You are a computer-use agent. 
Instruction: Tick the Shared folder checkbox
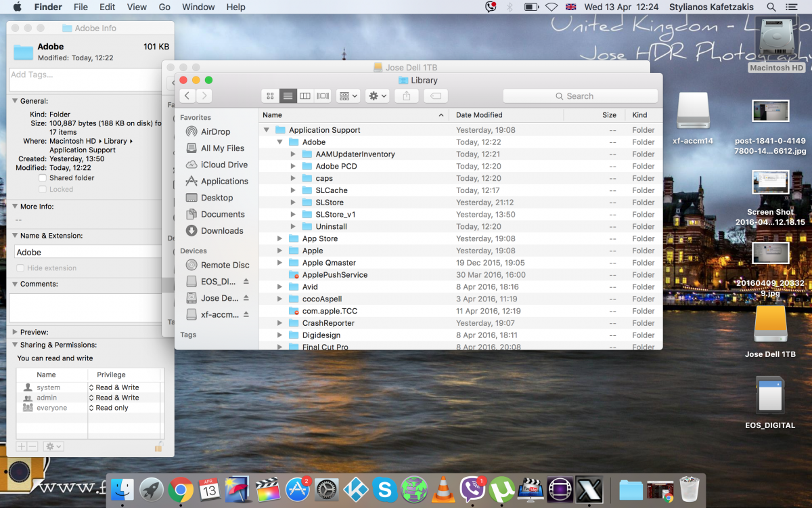[43, 178]
